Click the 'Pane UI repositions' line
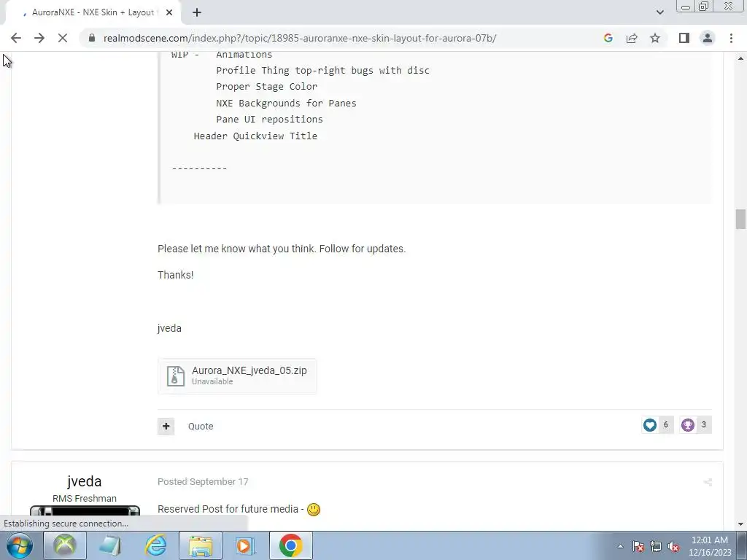This screenshot has height=560, width=747. 269,119
